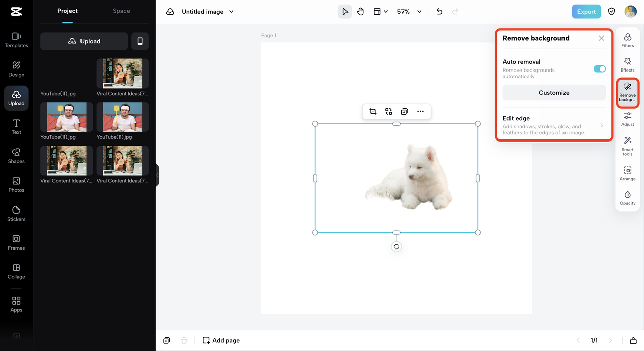Screen dimensions: 644x351
Task: Expand the Edit edge options
Action: click(x=554, y=125)
